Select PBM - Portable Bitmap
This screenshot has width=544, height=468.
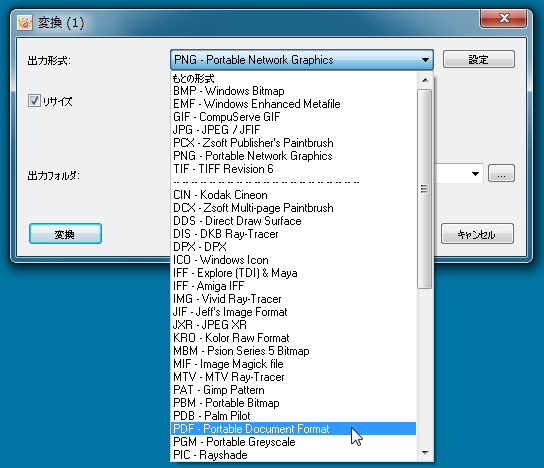[x=294, y=403]
